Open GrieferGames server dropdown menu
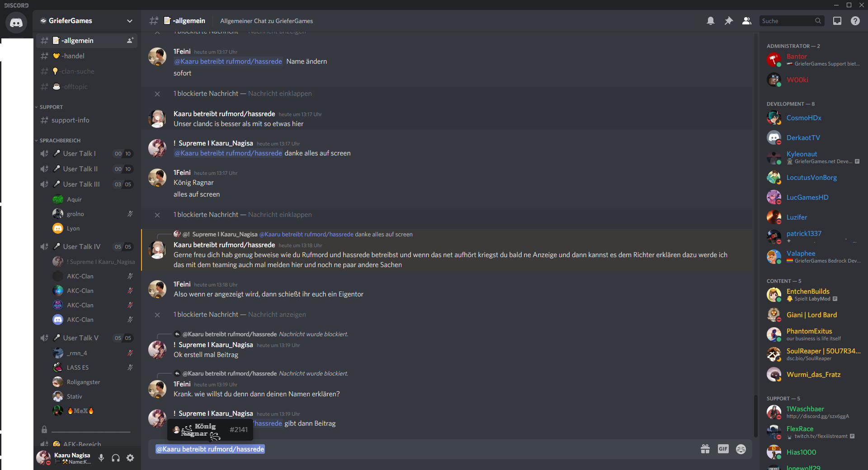Screen dimensions: 868x470 click(87, 21)
